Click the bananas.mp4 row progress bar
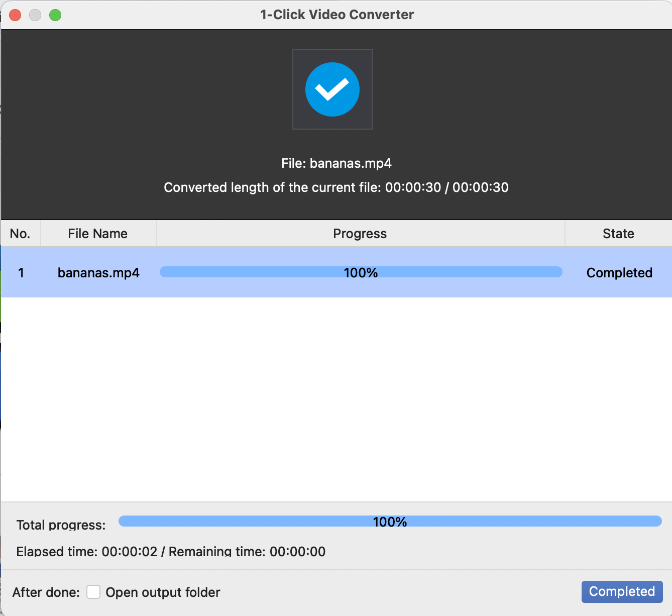 361,272
